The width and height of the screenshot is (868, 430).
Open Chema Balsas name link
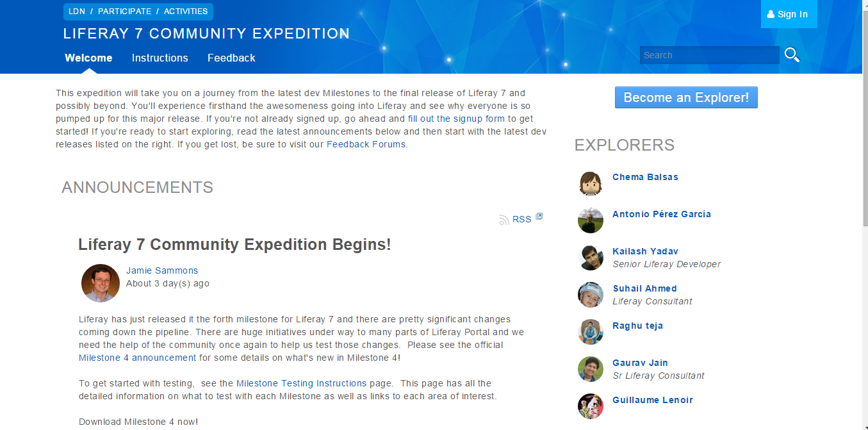[x=645, y=177]
